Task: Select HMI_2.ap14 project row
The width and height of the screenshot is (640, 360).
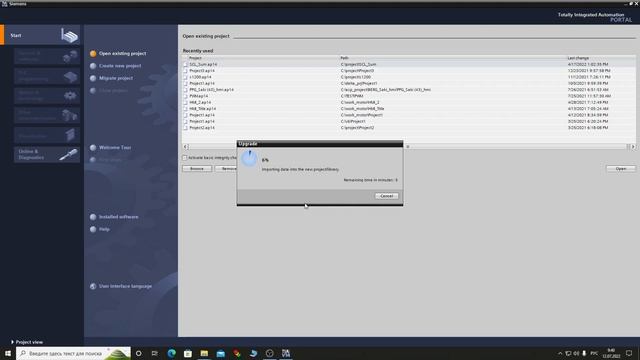Action: coord(409,102)
